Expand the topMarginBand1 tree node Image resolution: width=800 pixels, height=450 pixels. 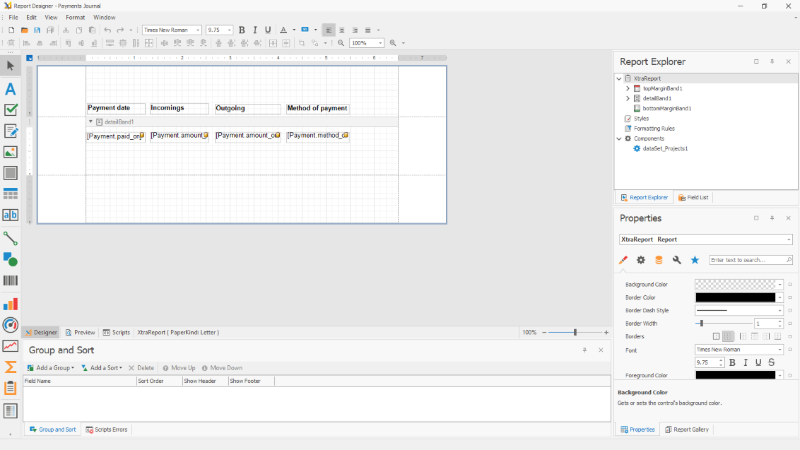(627, 88)
